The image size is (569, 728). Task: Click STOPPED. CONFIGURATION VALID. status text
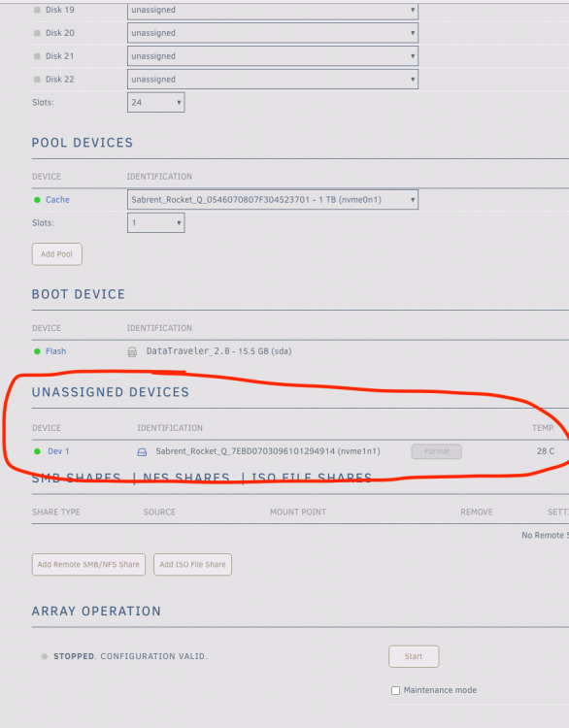(130, 656)
